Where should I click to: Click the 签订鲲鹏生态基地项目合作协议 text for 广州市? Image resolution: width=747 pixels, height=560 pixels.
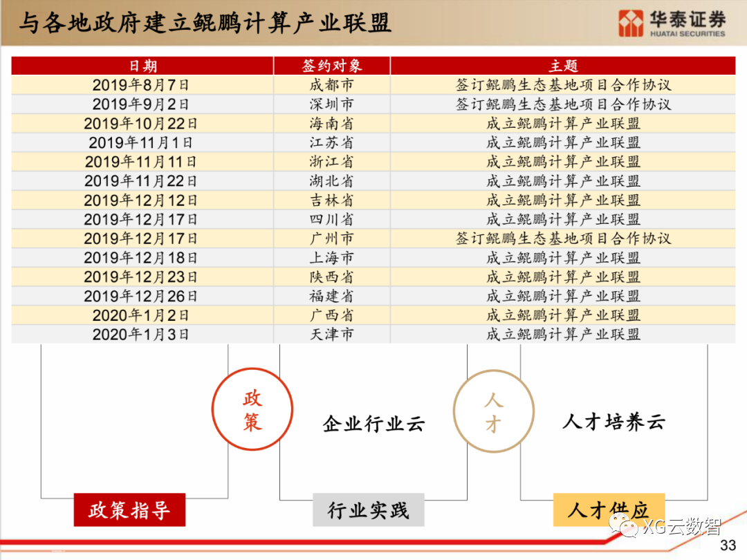tap(562, 239)
